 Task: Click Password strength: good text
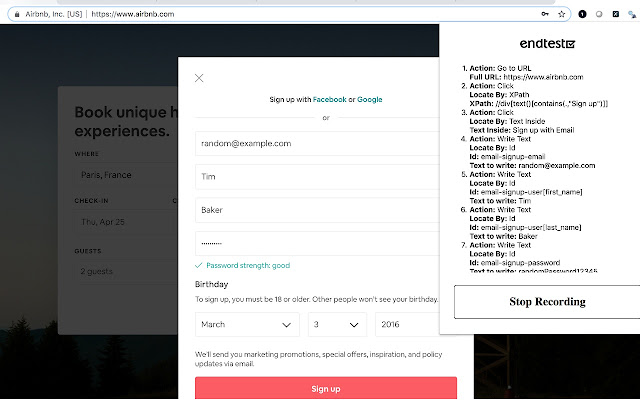(248, 265)
